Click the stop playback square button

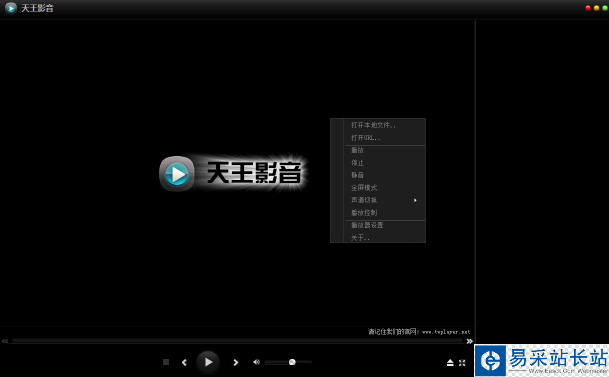(x=166, y=362)
